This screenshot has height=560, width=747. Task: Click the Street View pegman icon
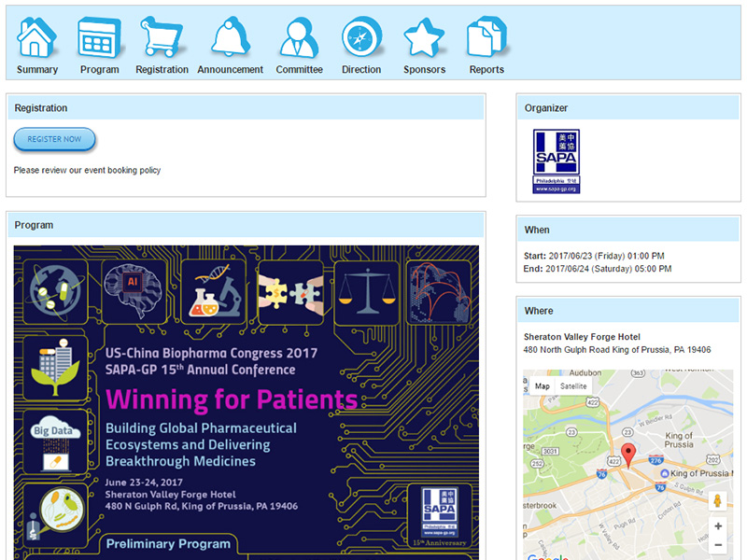[x=717, y=501]
